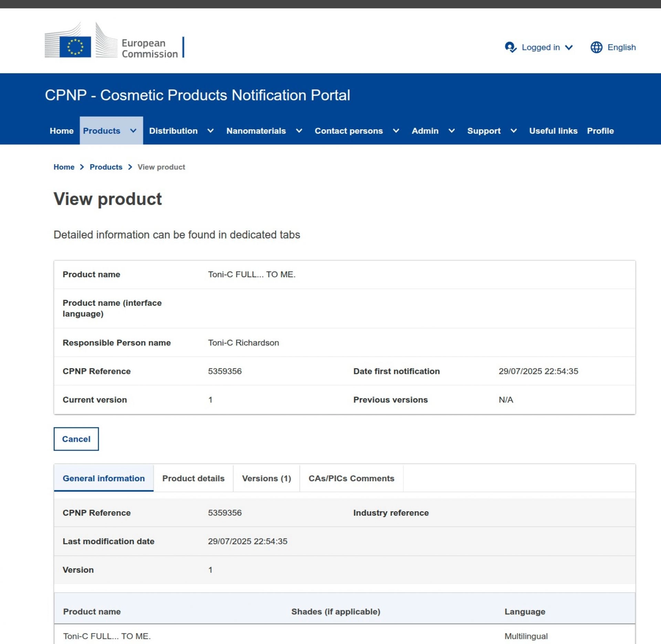
Task: Open the Support menu dropdown
Action: click(513, 131)
